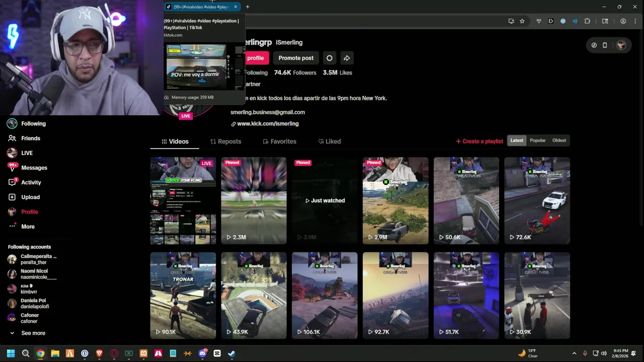The height and width of the screenshot is (362, 644).
Task: Open video with 50.6K views
Action: (x=466, y=201)
